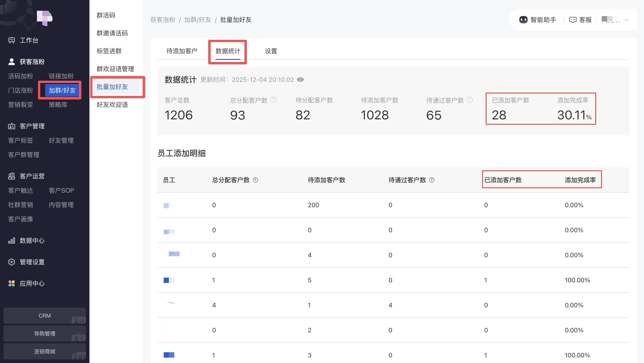Open 管理设置 gear icon
Image resolution: width=644 pixels, height=363 pixels.
(x=11, y=262)
